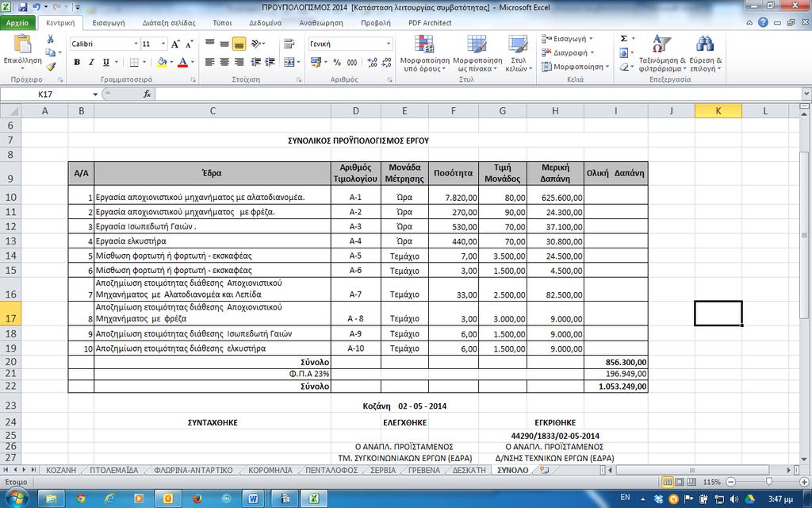Open the Name Box K17 dropdown
The width and height of the screenshot is (812, 508).
(x=95, y=94)
